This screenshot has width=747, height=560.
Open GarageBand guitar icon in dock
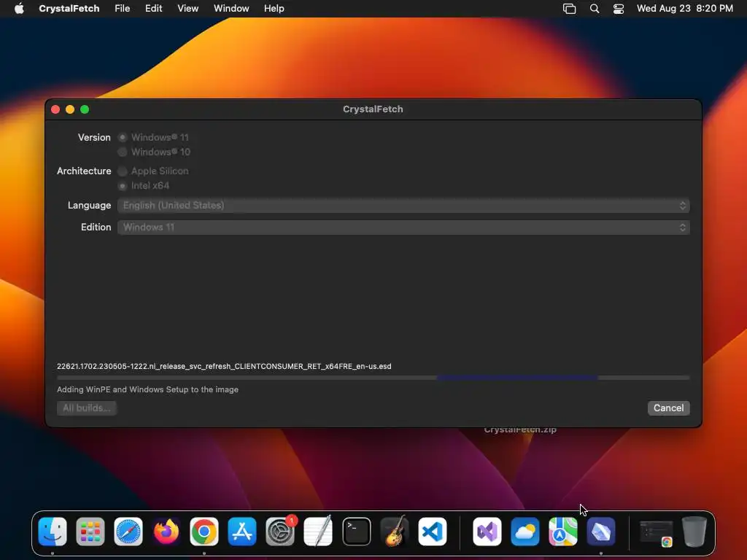click(395, 532)
